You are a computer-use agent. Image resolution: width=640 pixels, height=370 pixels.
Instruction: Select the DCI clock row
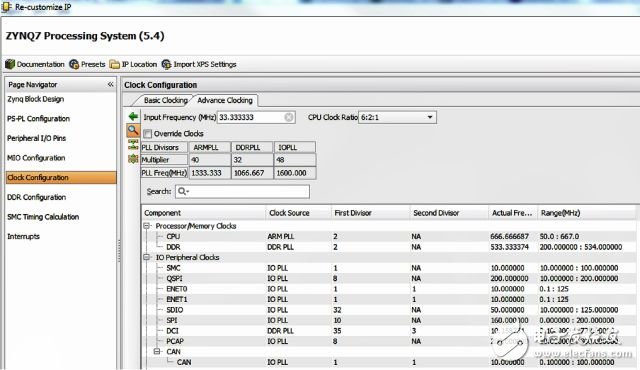coord(389,330)
